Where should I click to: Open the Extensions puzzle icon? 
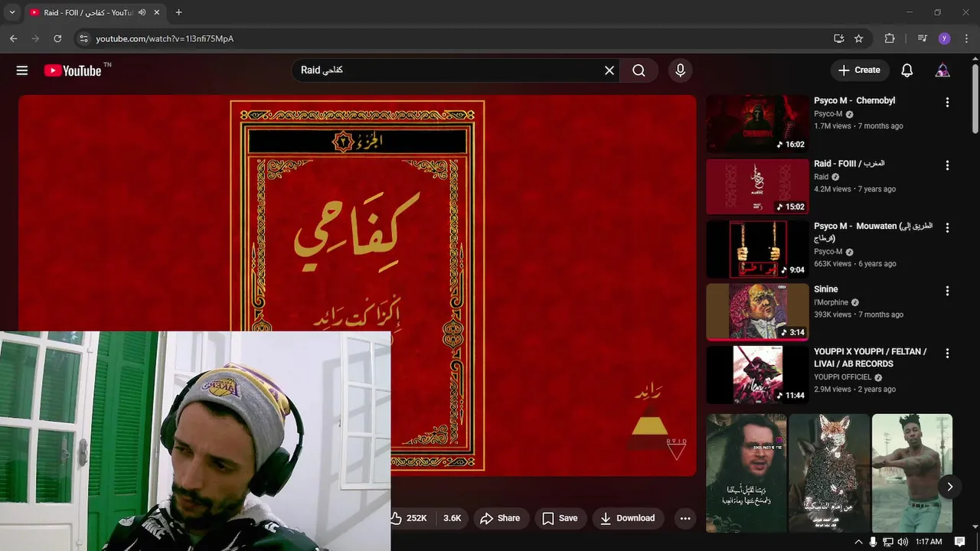pos(889,38)
